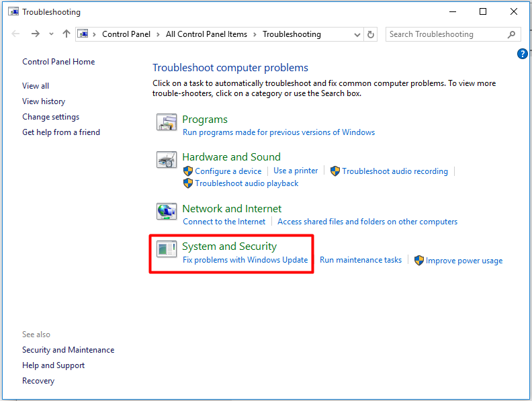Click the Programs category icon
The image size is (532, 401).
167,122
